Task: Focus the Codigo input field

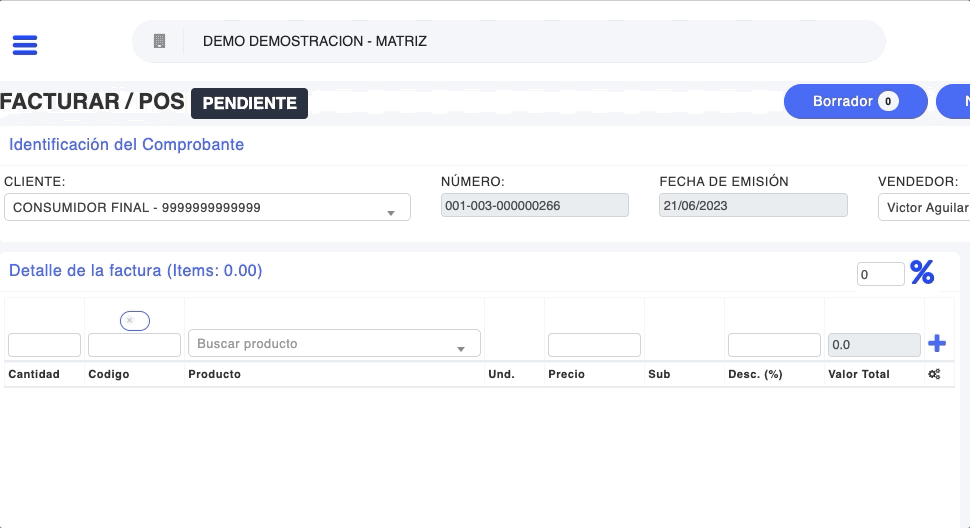Action: (134, 345)
